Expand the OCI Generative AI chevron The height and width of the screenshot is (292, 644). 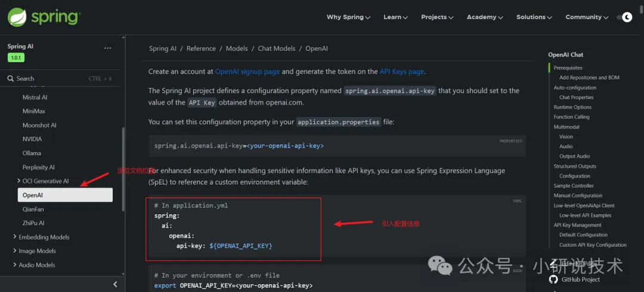(19, 180)
